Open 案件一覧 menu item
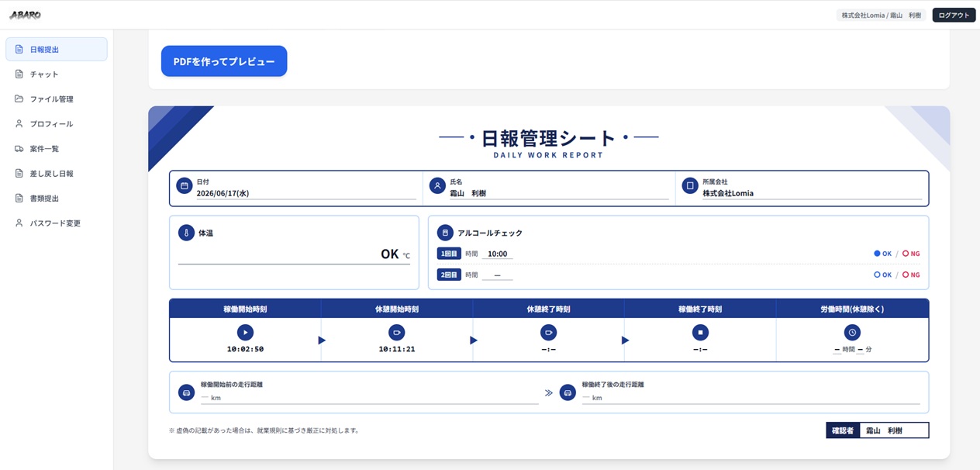The width and height of the screenshot is (980, 470). click(57, 148)
